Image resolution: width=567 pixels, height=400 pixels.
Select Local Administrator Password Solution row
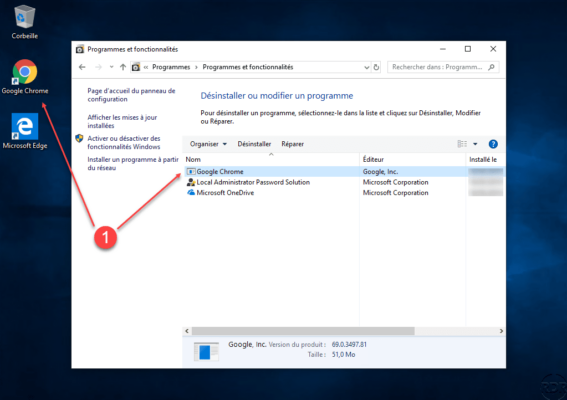pyautogui.click(x=344, y=182)
